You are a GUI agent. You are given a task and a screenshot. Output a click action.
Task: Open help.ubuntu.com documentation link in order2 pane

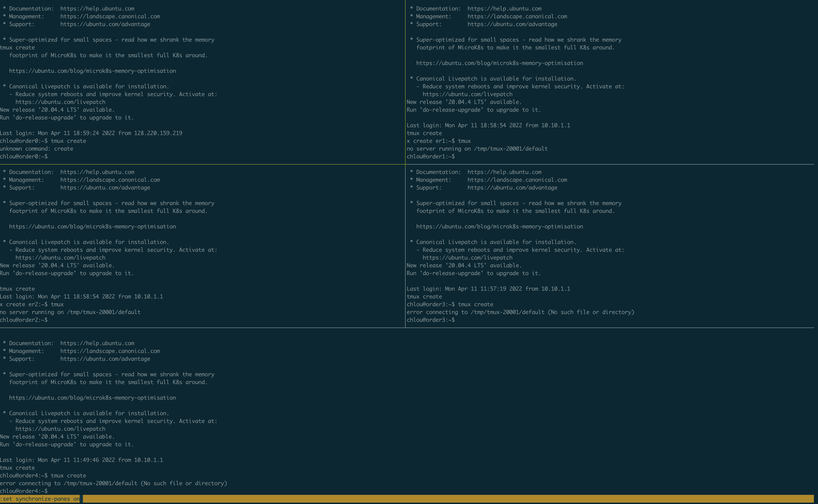pyautogui.click(x=97, y=172)
